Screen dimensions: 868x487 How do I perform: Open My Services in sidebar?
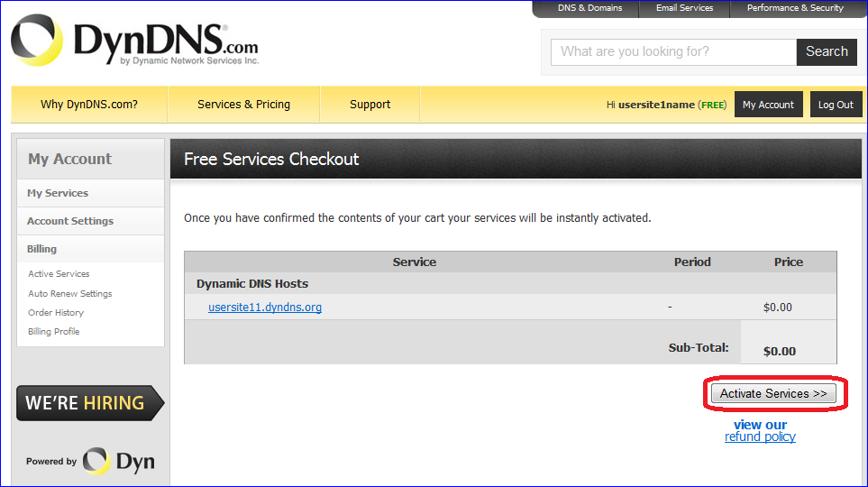pos(58,193)
